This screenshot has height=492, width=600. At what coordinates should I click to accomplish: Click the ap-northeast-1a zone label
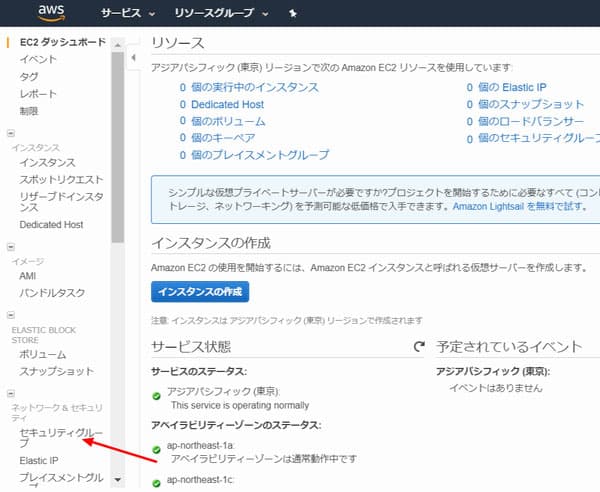click(201, 446)
